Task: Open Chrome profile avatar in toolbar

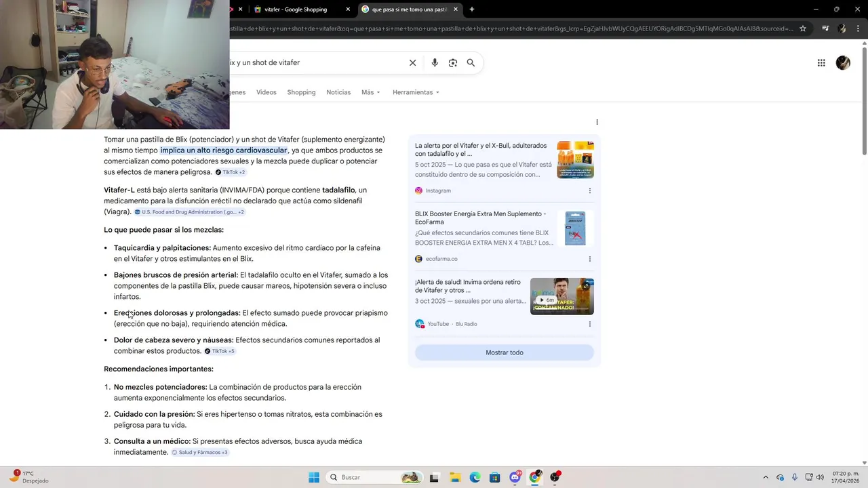Action: pos(842,28)
